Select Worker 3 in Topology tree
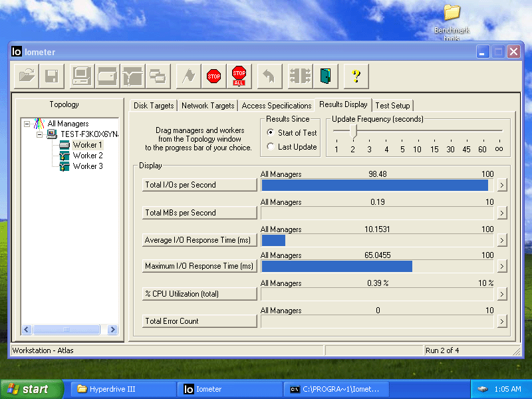Screen dimensions: 532x399 [88, 166]
